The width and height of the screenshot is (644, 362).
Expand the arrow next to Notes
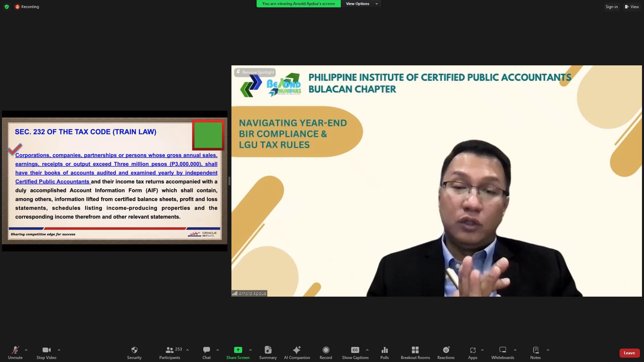coord(548,350)
